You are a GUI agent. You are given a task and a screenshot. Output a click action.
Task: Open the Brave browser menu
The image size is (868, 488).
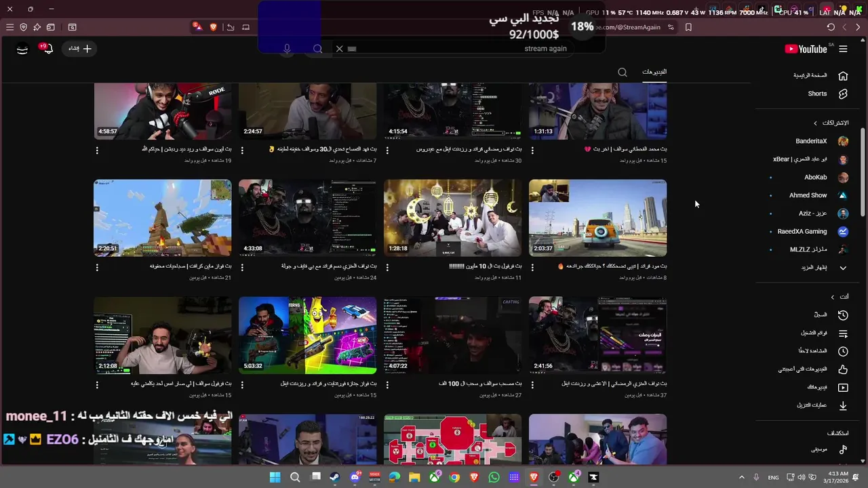pyautogui.click(x=9, y=27)
